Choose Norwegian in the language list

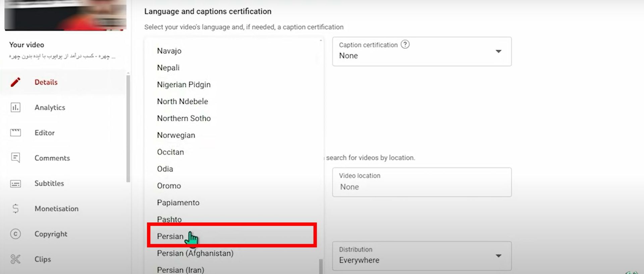pos(176,135)
